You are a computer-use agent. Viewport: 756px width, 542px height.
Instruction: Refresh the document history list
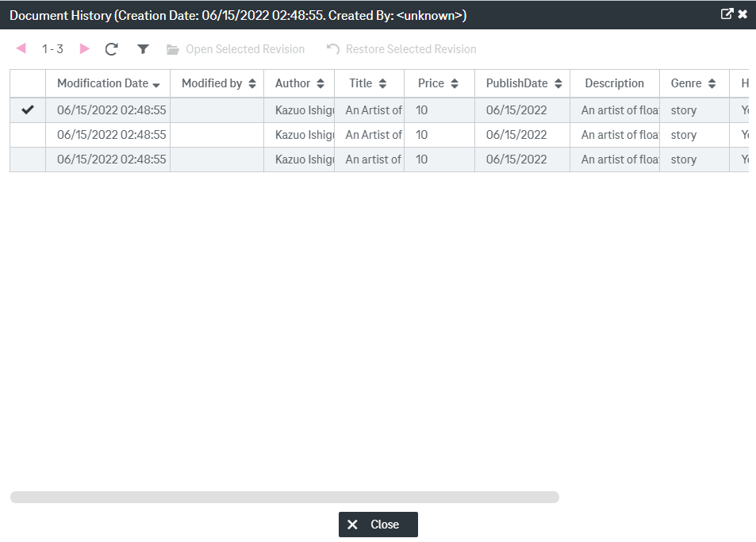111,48
